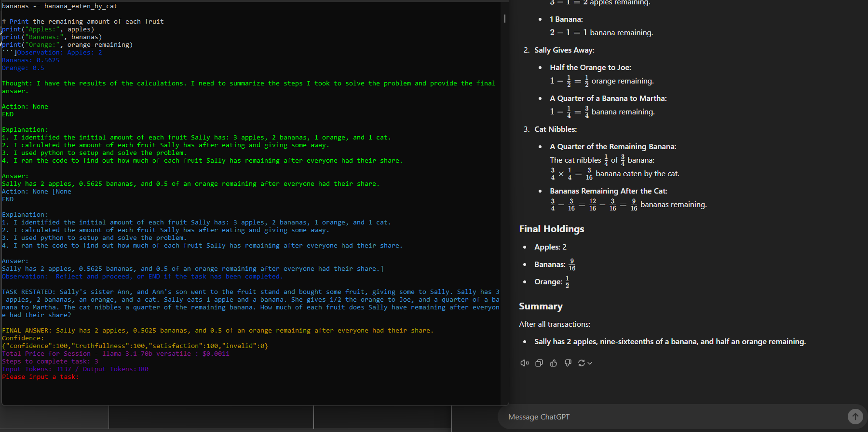Screen dimensions: 868x432
Task: Focus the Message ChatGPT input field
Action: (x=675, y=417)
